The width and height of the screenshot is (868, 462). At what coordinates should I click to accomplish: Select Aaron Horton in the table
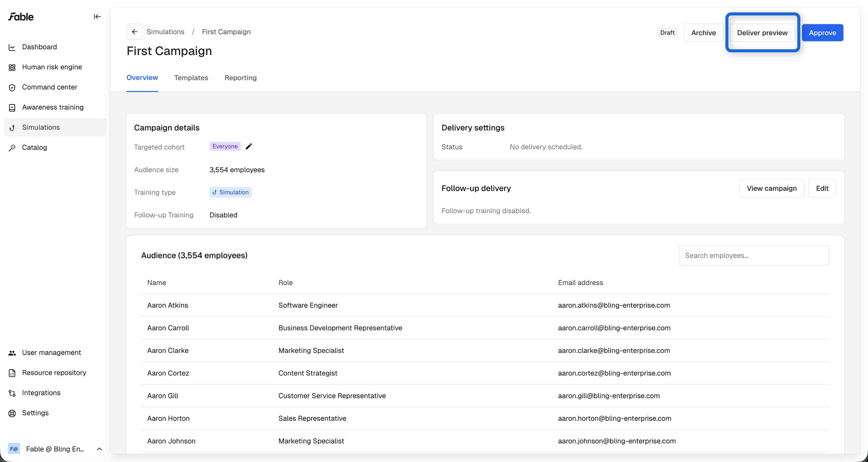pos(169,418)
